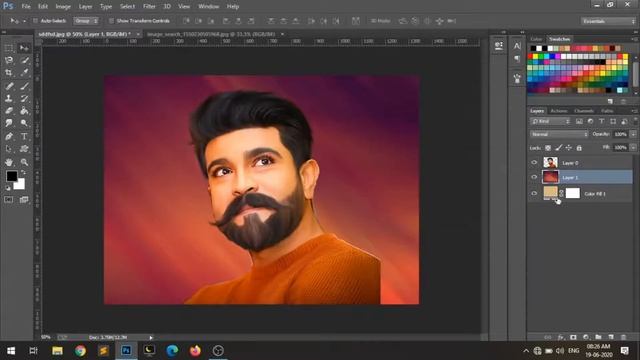
Task: Open the Window menu
Action: 209,7
